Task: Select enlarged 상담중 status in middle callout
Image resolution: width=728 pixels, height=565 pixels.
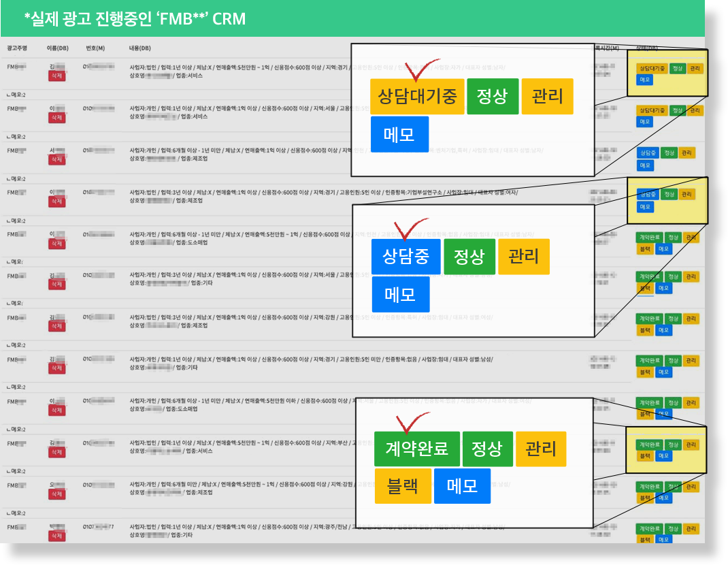Action: click(406, 257)
